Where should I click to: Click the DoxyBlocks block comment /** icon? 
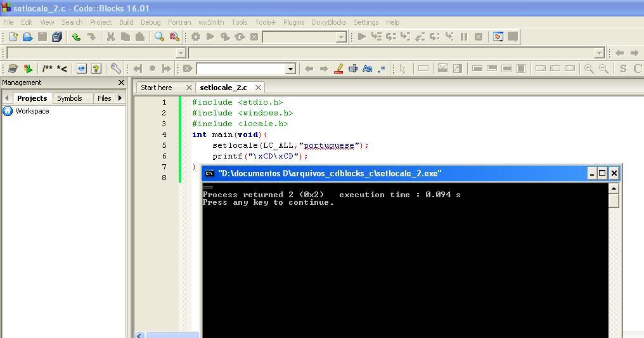pyautogui.click(x=48, y=68)
